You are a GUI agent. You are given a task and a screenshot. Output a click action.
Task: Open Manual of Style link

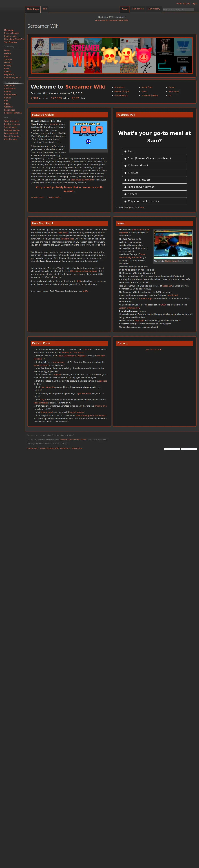point(122,91)
